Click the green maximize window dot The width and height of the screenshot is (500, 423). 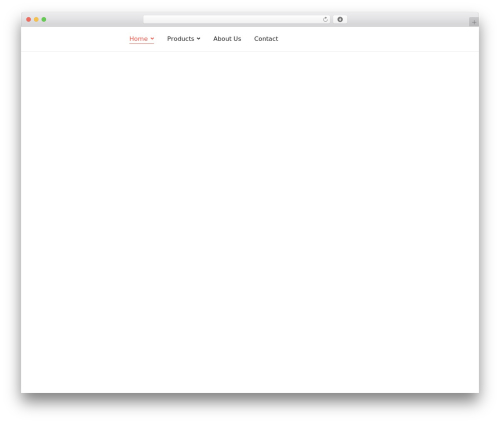[44, 19]
